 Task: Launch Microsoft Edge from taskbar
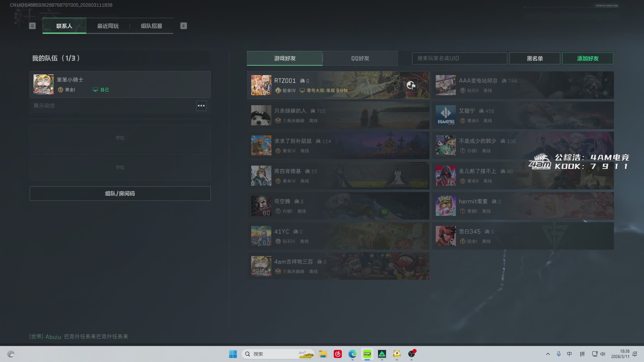click(352, 354)
